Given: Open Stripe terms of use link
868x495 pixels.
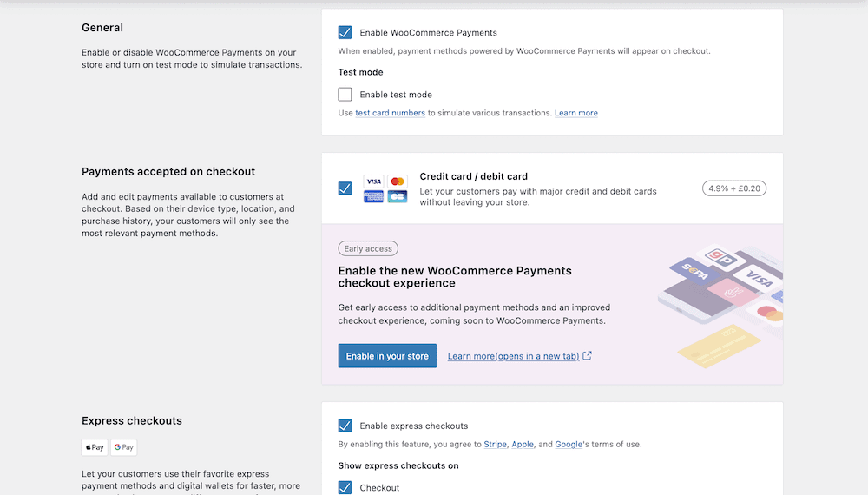Looking at the screenshot, I should [495, 445].
